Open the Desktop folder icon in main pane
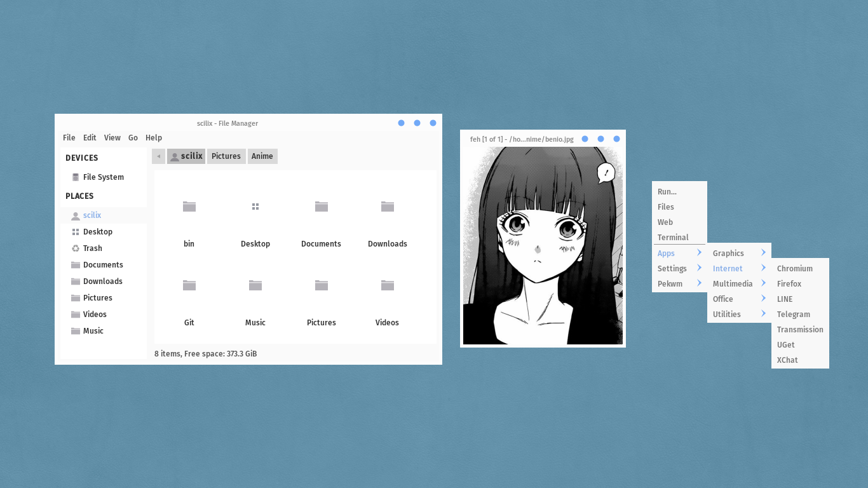 255,207
